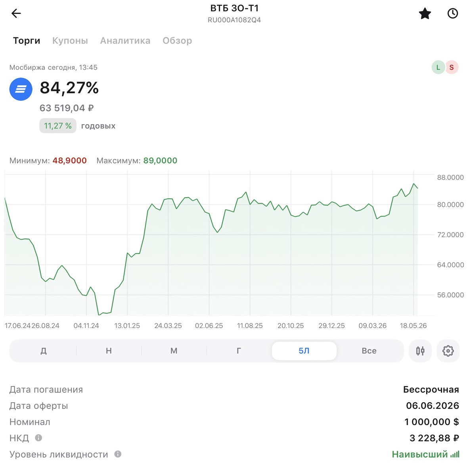Tap the Максимум value 89,0000
Viewport: 469px width, 476px height.
click(x=160, y=161)
